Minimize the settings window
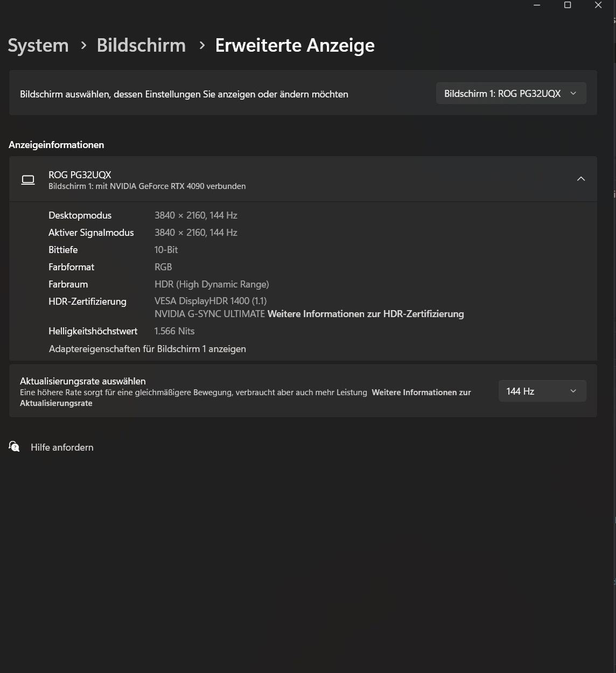Image resolution: width=616 pixels, height=673 pixels. pos(537,5)
